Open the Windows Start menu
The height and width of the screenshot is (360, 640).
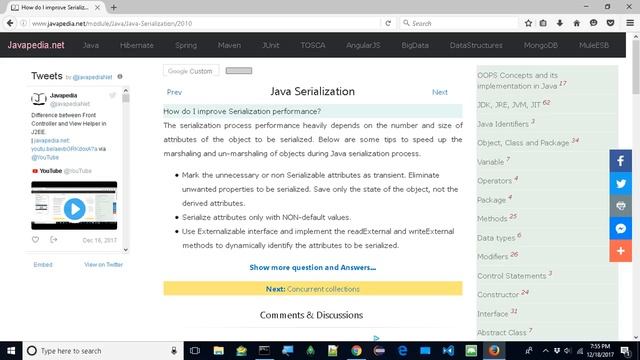pos(11,351)
